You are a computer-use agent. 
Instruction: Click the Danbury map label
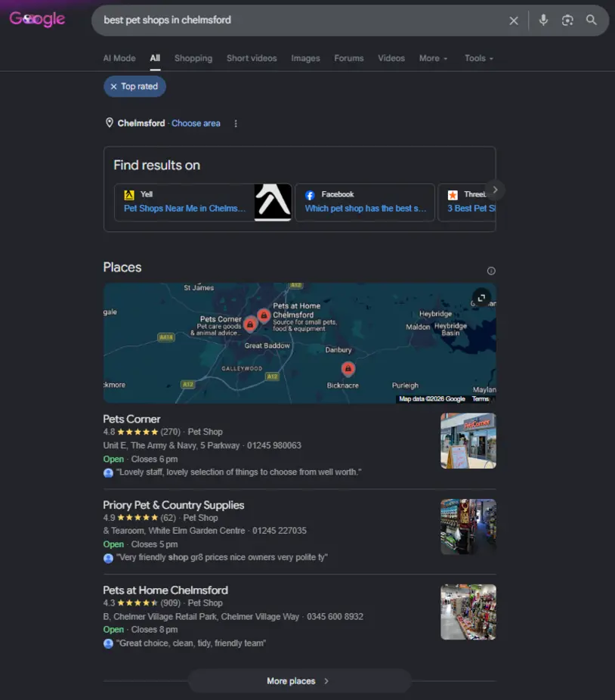pos(338,350)
